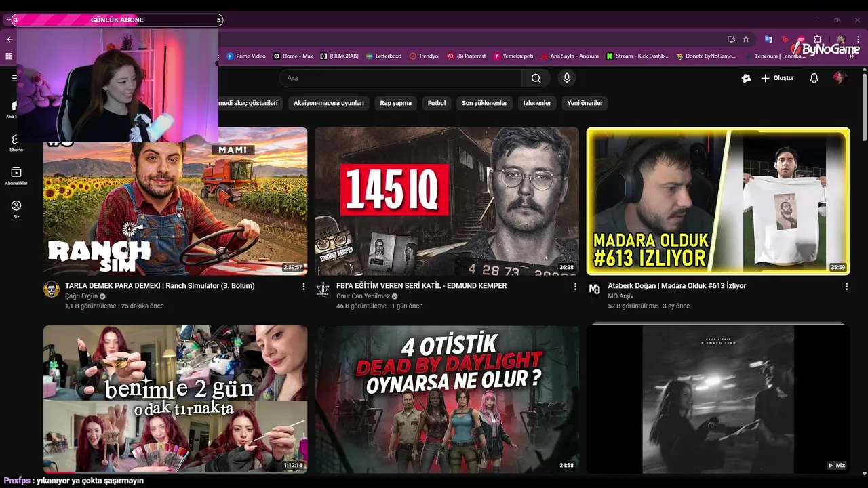Open options menu for Ranch Simulator video
This screenshot has width=868, height=488.
tap(303, 287)
